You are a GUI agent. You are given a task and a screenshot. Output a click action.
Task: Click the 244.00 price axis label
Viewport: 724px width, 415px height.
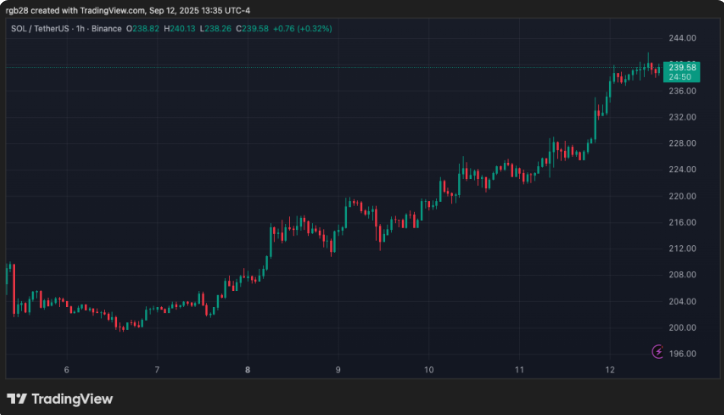pos(683,38)
